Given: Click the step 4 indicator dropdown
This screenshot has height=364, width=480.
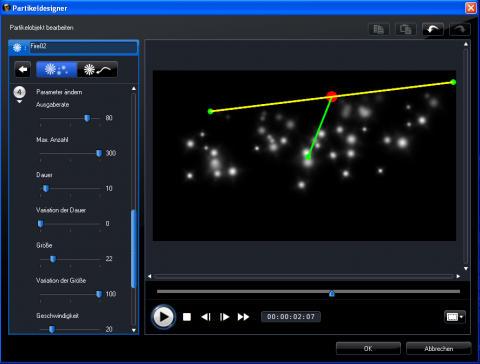Looking at the screenshot, I should tap(19, 95).
